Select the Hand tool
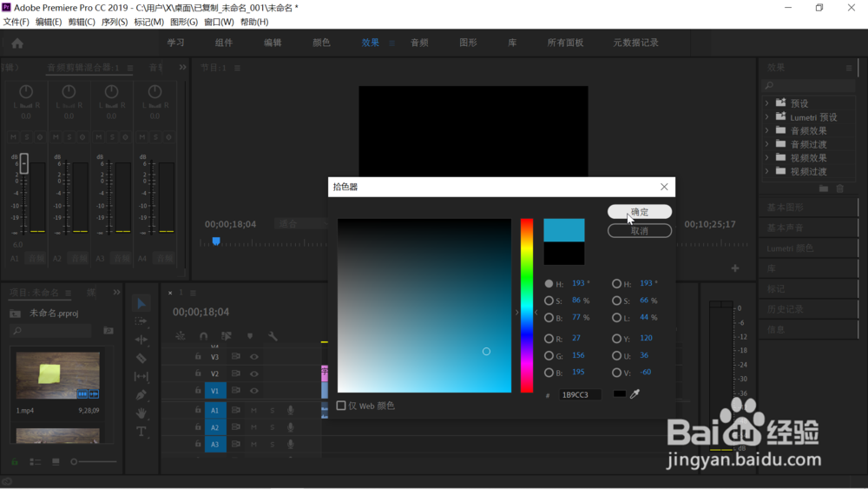868x489 pixels. coord(141,413)
